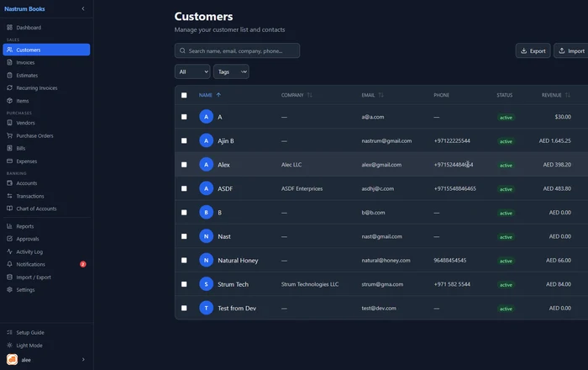Click the Activity Log pulse icon
The image size is (588, 370).
point(10,251)
